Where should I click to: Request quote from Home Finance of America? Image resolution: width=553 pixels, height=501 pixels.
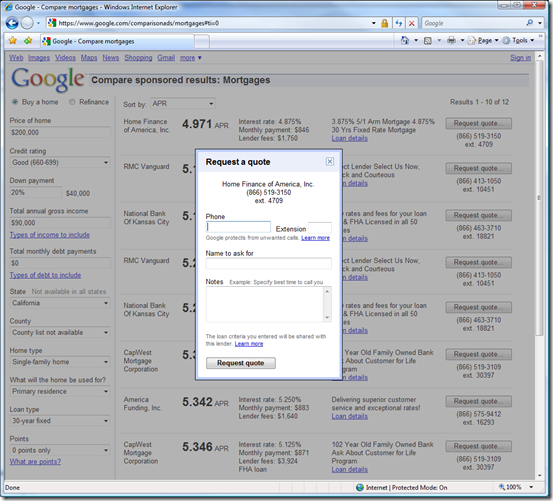(x=478, y=123)
